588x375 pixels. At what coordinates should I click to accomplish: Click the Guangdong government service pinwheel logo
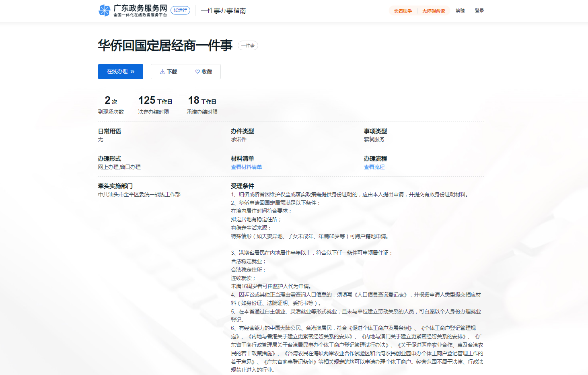(104, 10)
